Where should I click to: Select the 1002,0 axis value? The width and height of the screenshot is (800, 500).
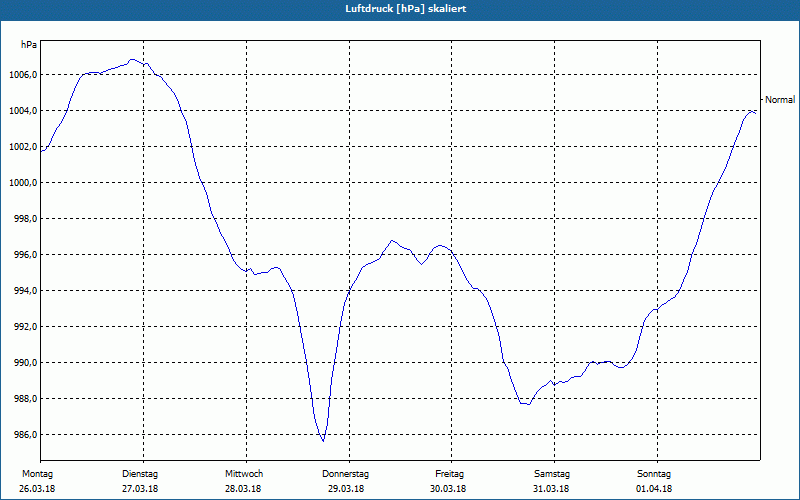tap(23, 147)
